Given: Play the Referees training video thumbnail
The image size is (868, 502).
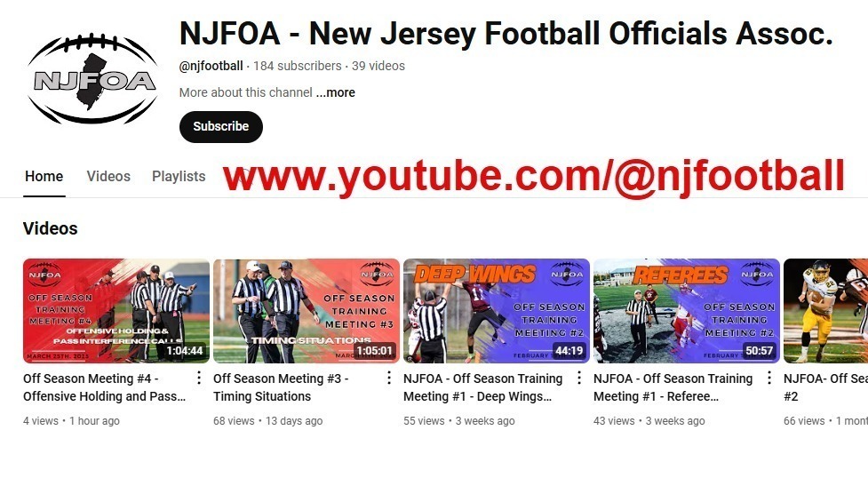Looking at the screenshot, I should [687, 311].
